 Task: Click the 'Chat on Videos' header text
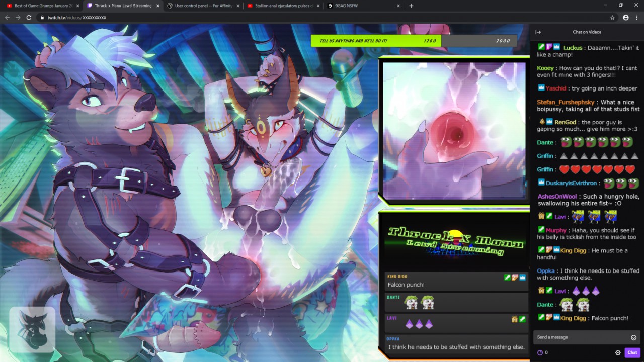coord(587,32)
